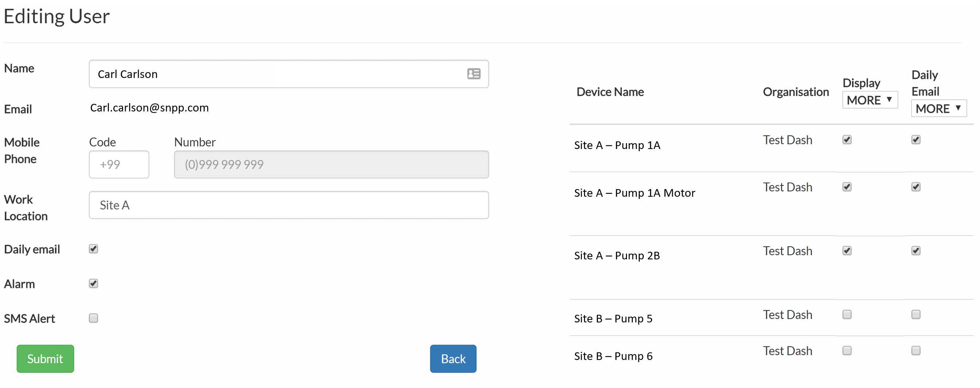This screenshot has height=388, width=980.
Task: Enable the SMS Alert checkbox
Action: pyautogui.click(x=94, y=318)
